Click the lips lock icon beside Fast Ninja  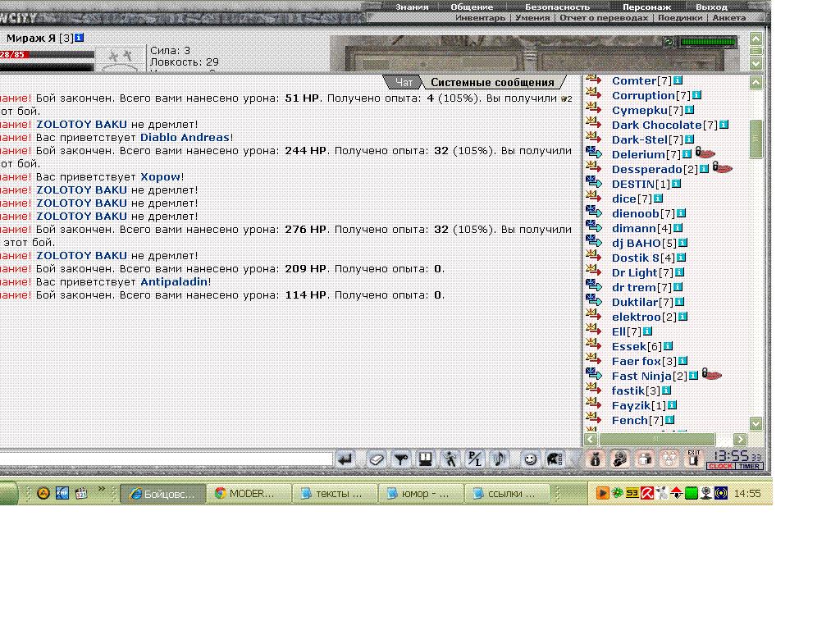click(x=711, y=374)
